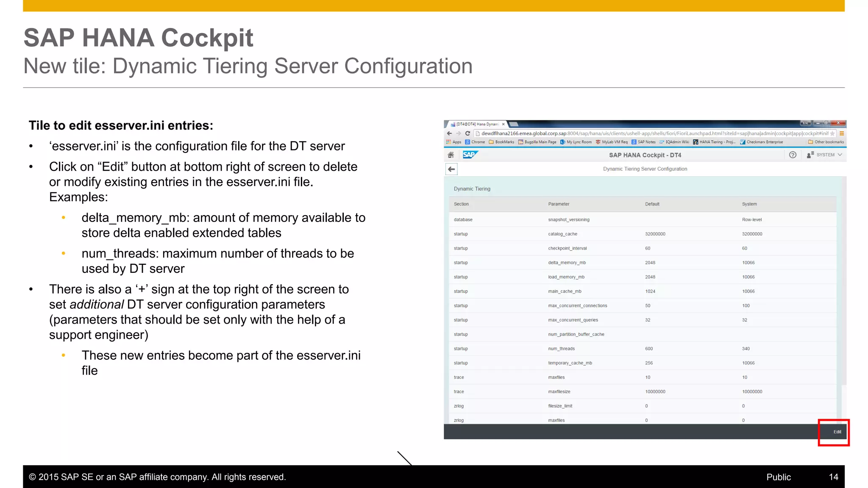Viewport: 868px width, 488px height.
Task: Go to SAP HANA Cockpit home icon
Action: (451, 155)
